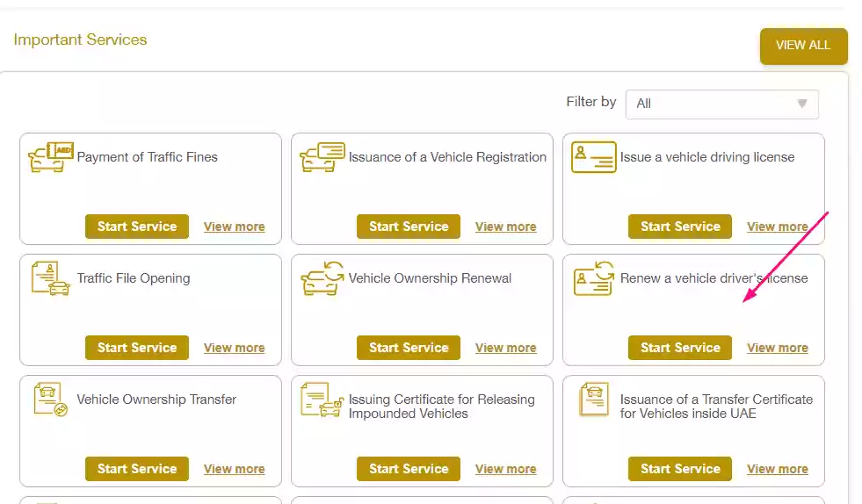The height and width of the screenshot is (504, 862).
Task: Start Service for Vehicle Ownership Transfer
Action: coord(137,468)
